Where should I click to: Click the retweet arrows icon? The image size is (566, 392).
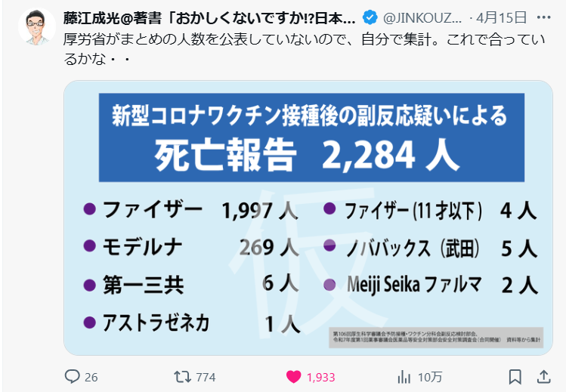click(x=183, y=376)
